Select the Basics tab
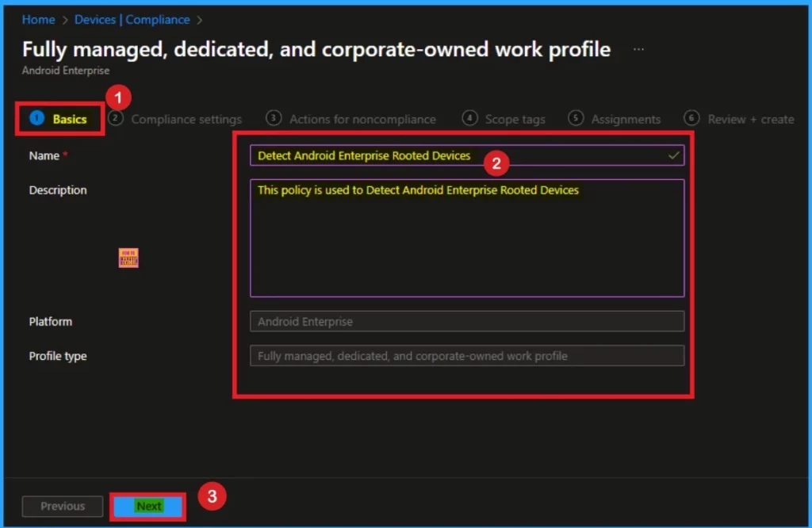Viewport: 812px width, 528px height. (x=59, y=119)
